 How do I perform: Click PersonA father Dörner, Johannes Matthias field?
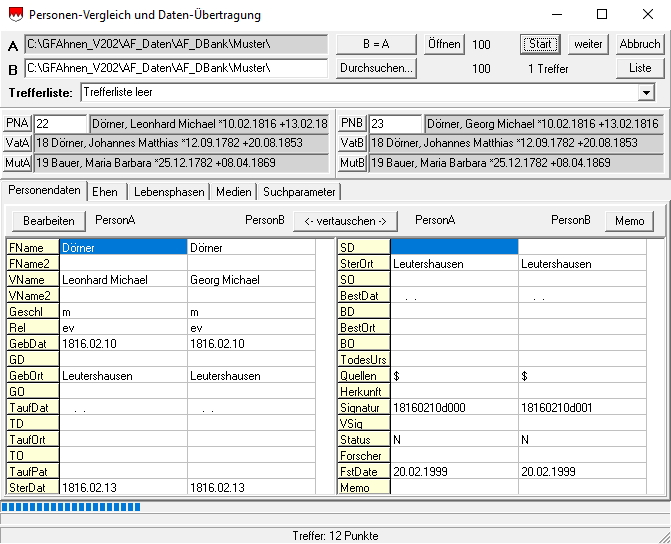[x=181, y=143]
